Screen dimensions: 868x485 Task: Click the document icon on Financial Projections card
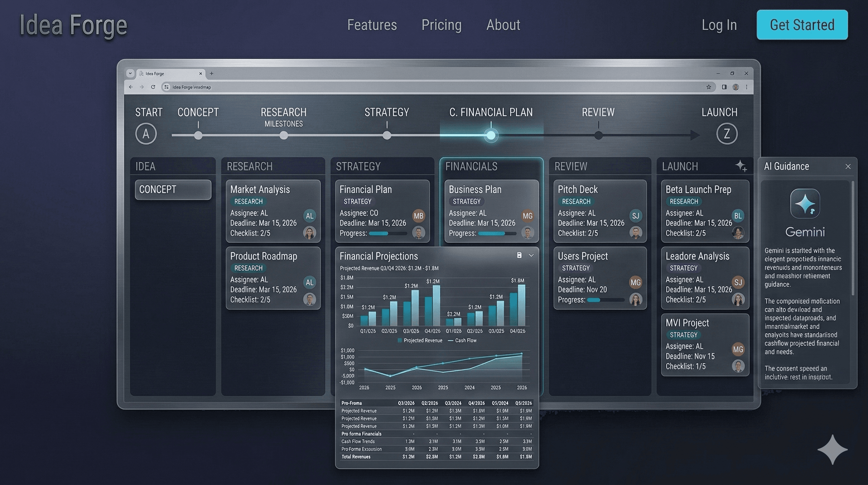coord(519,256)
